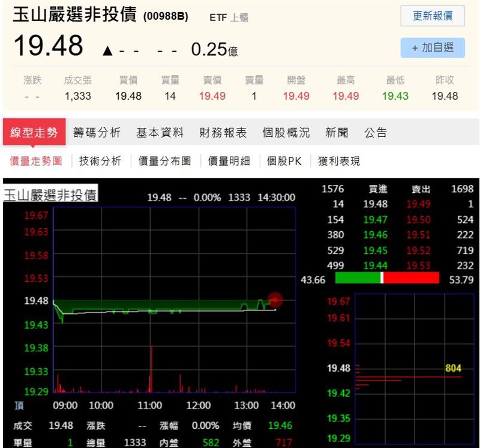Screen dimensions: 480x448
Task: Click bid price 19.47 in order book
Action: click(376, 219)
